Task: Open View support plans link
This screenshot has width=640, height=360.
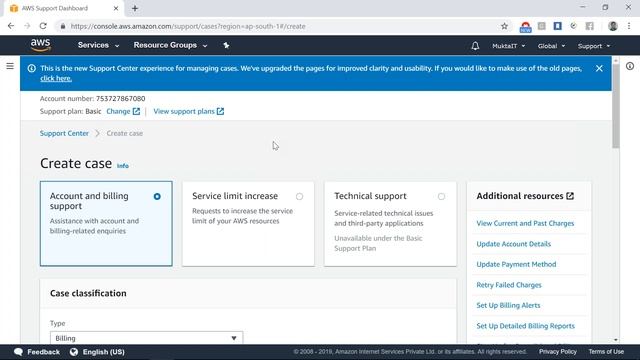Action: [189, 111]
